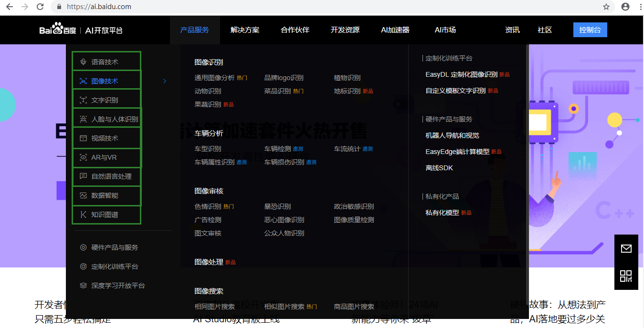Screen dimensions: 644x328
Task: Open 图像处理 section heading
Action: [x=209, y=262]
